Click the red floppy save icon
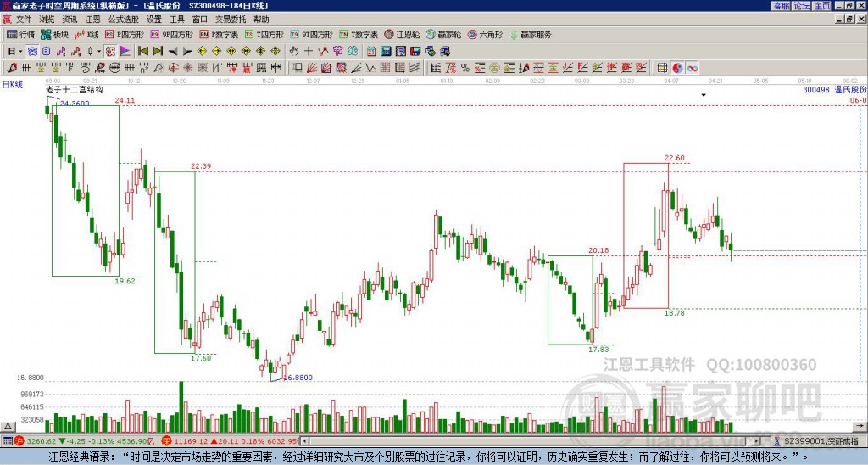Screen dimensions: 868x465 [415, 51]
